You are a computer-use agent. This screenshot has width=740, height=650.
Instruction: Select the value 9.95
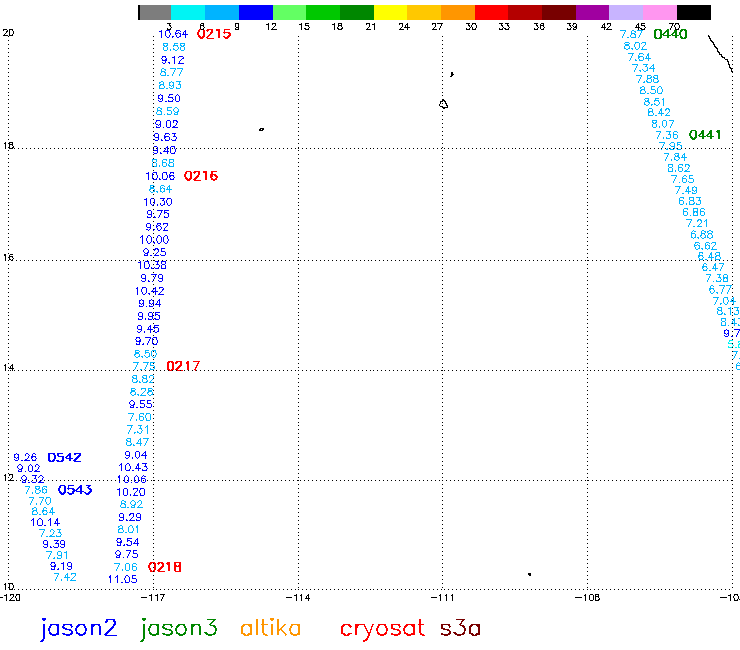(149, 316)
